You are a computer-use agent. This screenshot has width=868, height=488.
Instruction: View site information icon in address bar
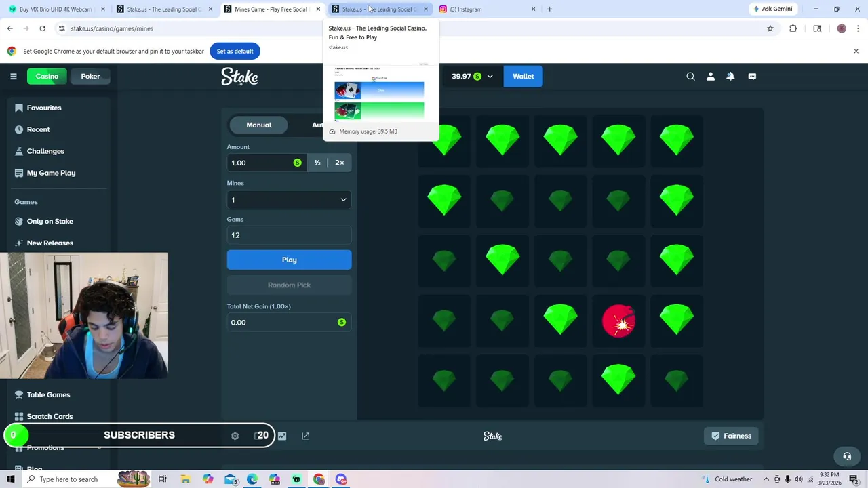[x=62, y=28]
